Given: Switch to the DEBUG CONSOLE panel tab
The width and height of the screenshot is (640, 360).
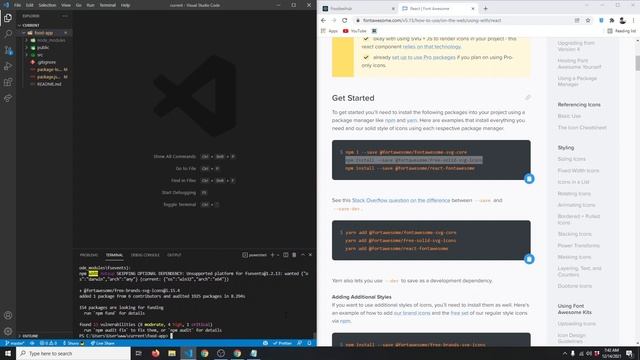Looking at the screenshot, I should click(x=145, y=255).
